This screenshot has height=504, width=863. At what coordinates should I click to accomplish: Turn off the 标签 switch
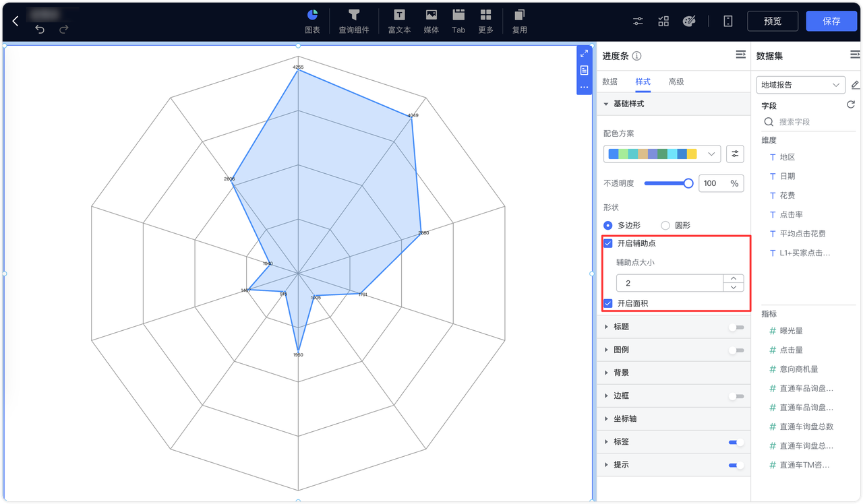tap(736, 442)
